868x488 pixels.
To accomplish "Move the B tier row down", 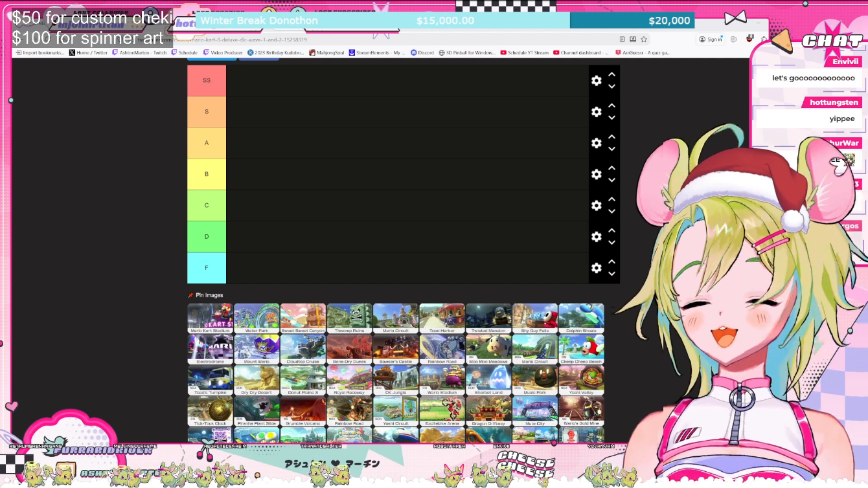I will (x=611, y=180).
